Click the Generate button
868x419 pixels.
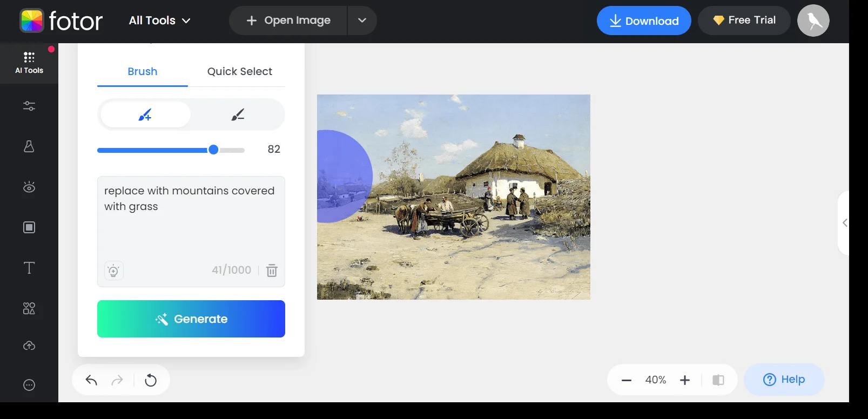(191, 319)
